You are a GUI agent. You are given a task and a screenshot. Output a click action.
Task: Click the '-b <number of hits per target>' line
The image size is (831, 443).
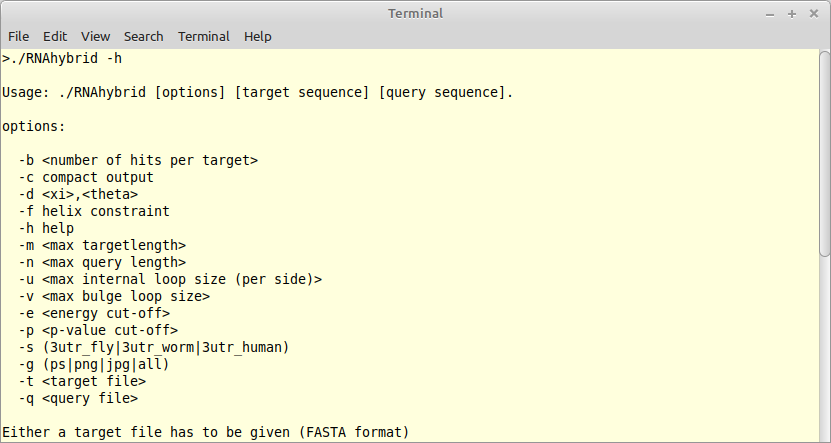pyautogui.click(x=138, y=160)
